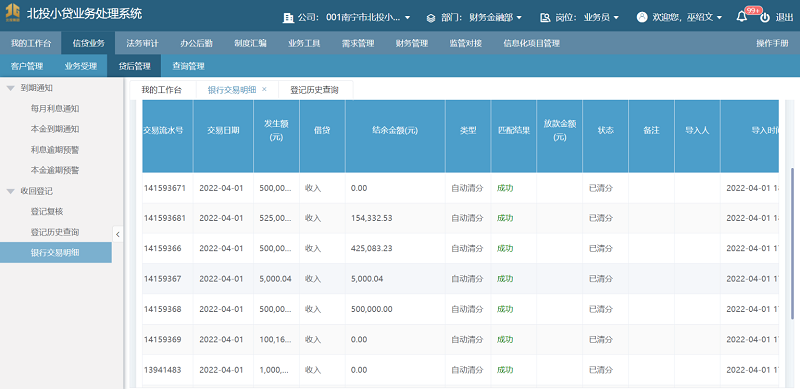Select 本金到期通知 in sidebar

(55, 129)
